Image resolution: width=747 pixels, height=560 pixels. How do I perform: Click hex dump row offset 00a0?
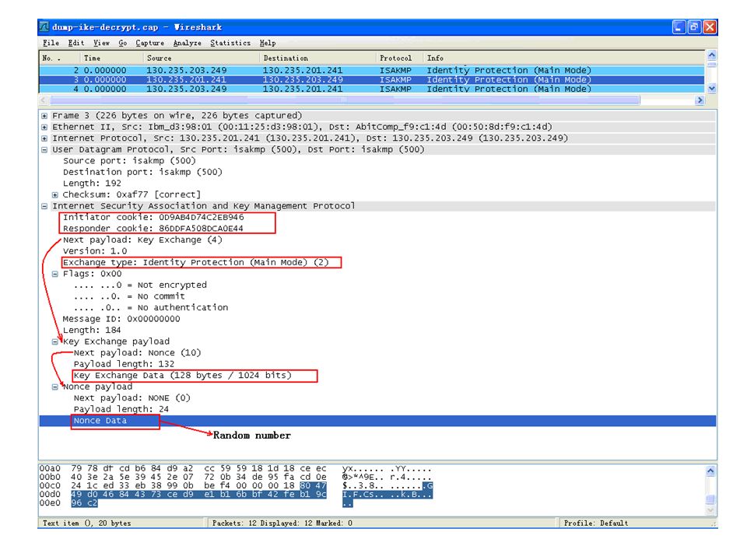[50, 468]
